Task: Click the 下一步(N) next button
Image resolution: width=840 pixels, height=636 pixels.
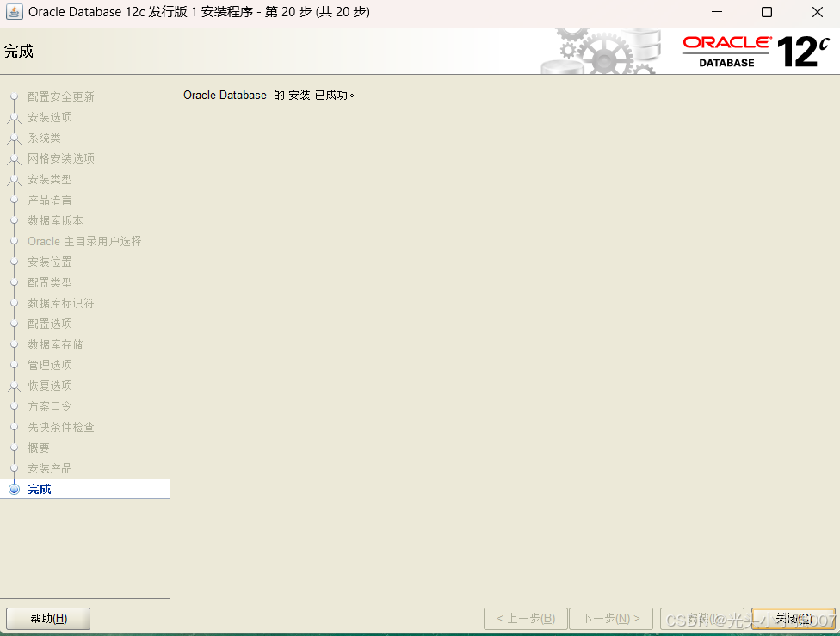Action: point(611,618)
